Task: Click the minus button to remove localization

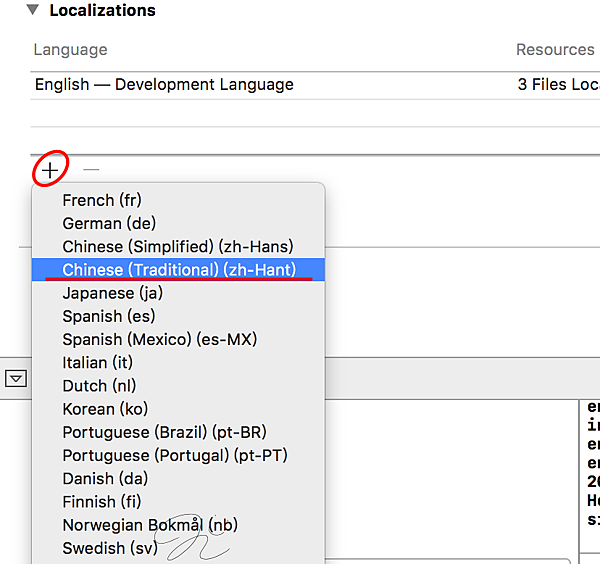Action: pyautogui.click(x=91, y=170)
